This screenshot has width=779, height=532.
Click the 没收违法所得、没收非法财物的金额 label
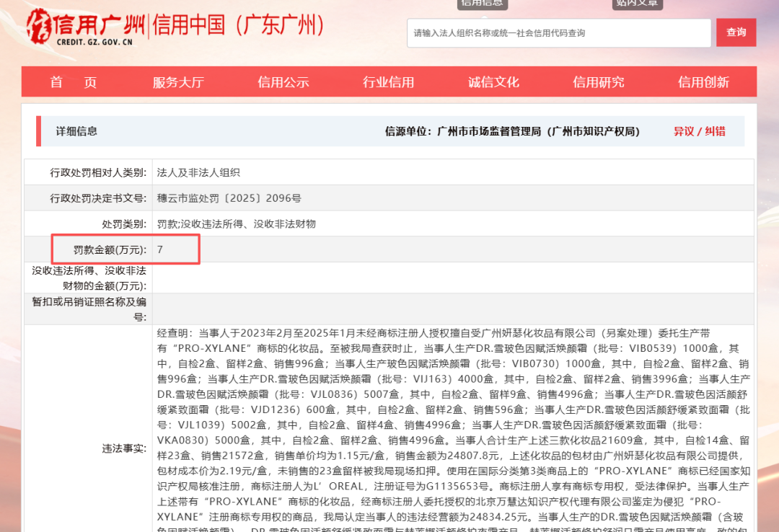(x=89, y=278)
